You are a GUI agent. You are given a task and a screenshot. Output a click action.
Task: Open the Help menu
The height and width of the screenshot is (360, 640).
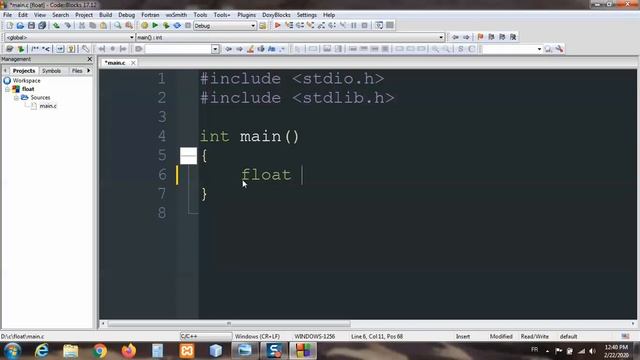329,15
